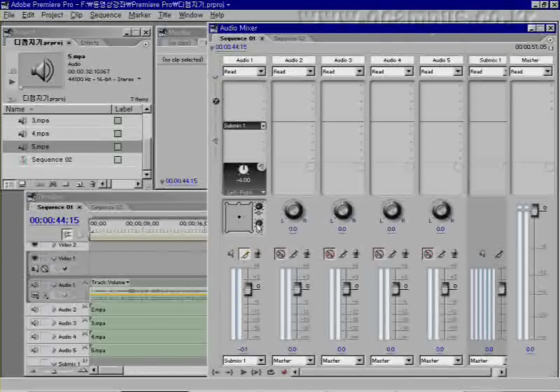
Task: Switch Project panel to List view
Action: click(x=9, y=184)
